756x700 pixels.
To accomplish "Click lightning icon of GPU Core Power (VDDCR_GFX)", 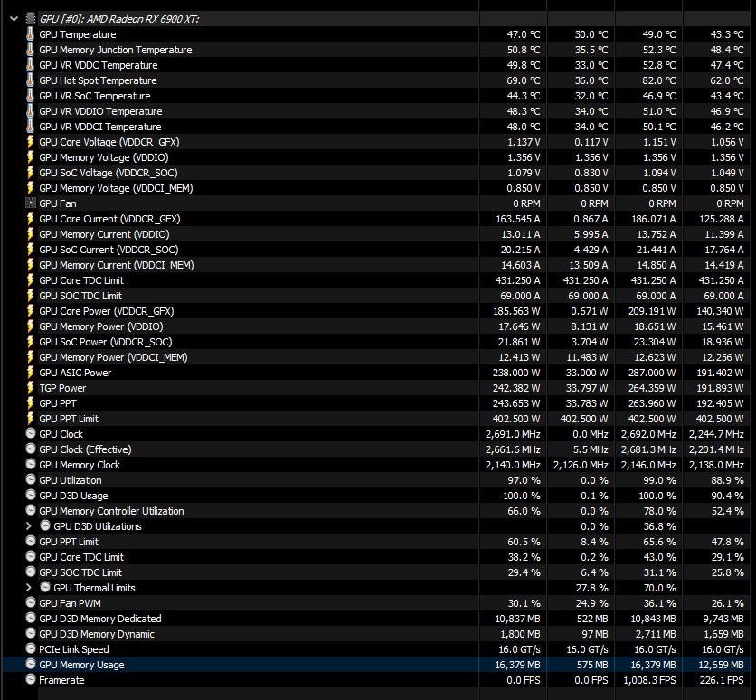I will [30, 311].
